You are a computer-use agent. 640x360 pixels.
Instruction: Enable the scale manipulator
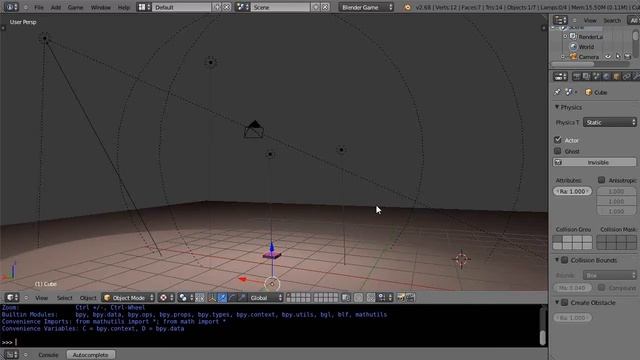click(x=242, y=298)
